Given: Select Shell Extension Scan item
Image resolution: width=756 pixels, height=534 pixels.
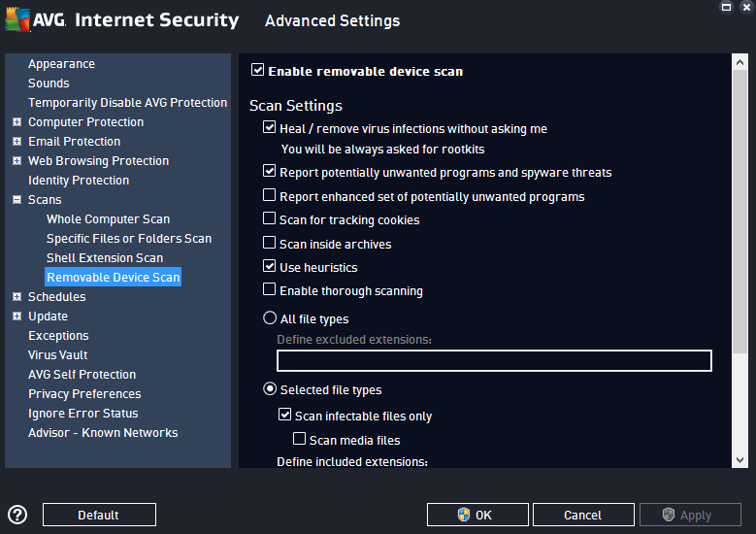Looking at the screenshot, I should (x=105, y=257).
